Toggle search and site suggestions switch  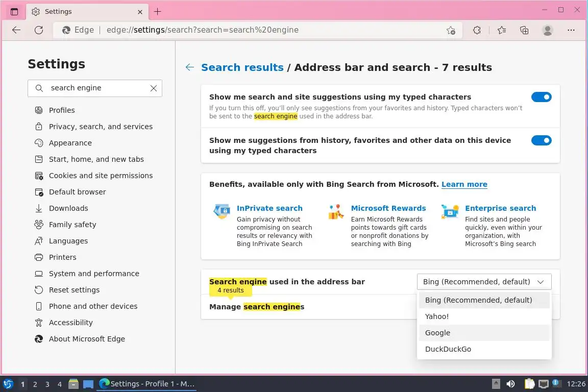tap(541, 97)
